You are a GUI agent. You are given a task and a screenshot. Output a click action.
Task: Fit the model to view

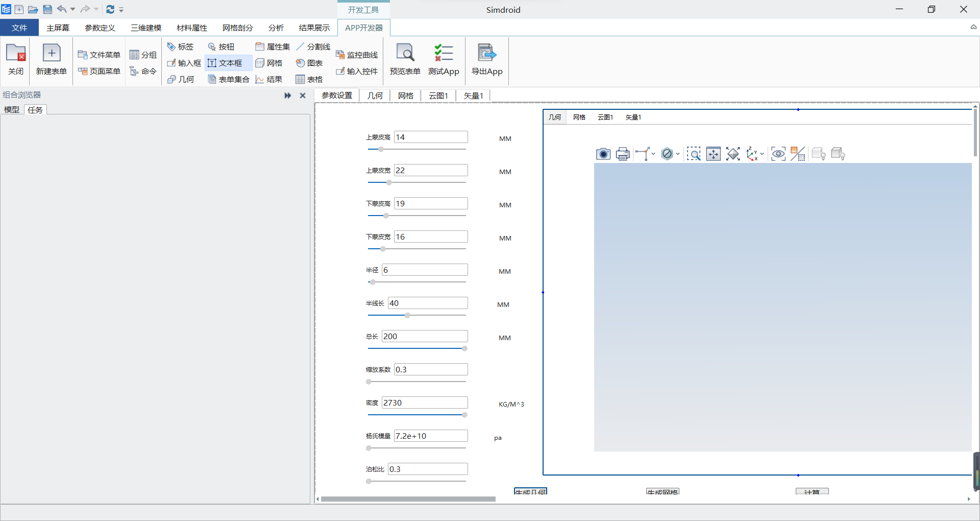(733, 154)
